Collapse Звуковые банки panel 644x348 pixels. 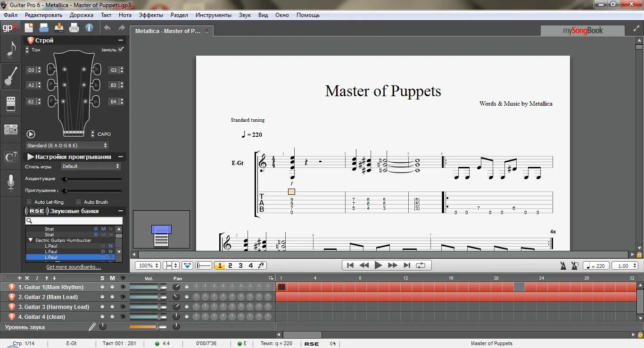[121, 211]
